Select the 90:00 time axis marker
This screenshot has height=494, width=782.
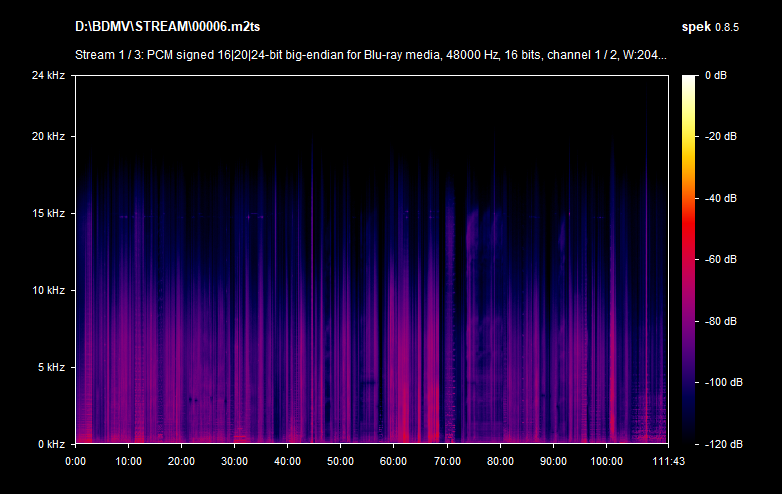tap(552, 461)
